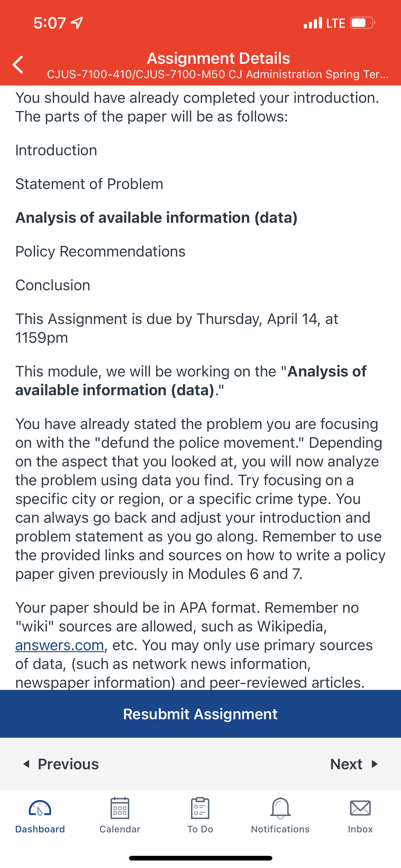Tap the home indicator bar at the bottom

tap(200, 858)
